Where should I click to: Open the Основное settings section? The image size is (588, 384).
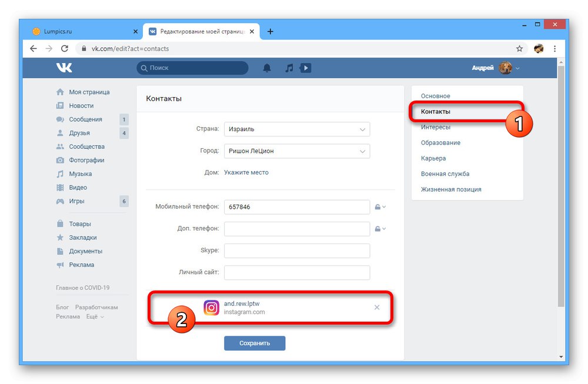point(435,96)
